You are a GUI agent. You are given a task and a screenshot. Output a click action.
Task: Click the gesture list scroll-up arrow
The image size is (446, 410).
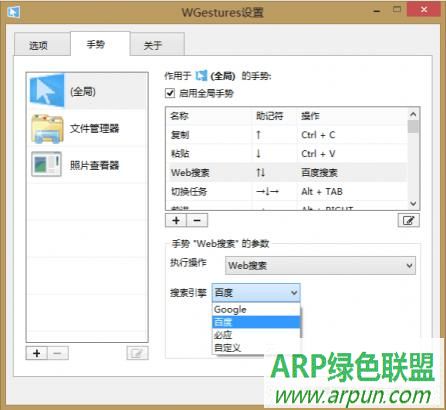pyautogui.click(x=413, y=114)
